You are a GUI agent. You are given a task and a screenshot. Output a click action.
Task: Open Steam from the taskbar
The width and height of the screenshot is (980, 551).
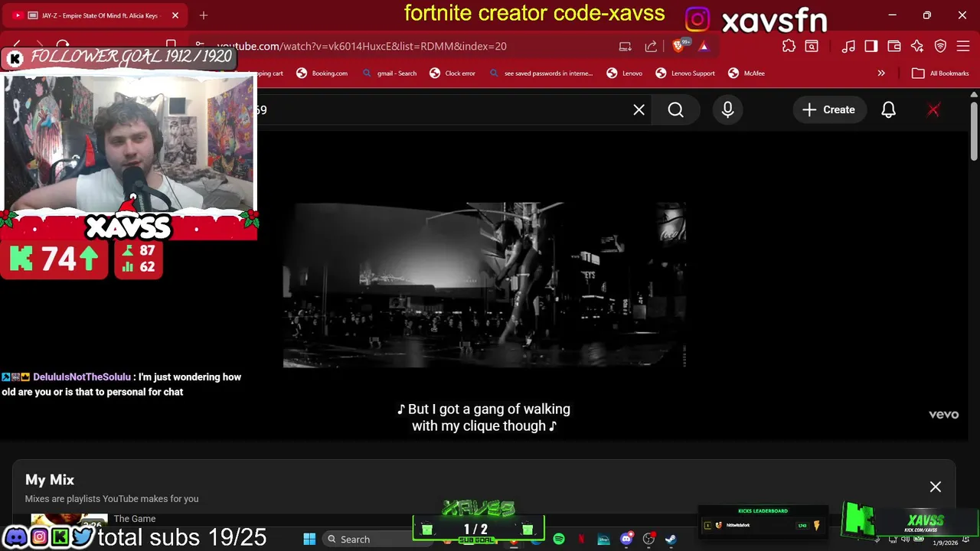click(671, 540)
